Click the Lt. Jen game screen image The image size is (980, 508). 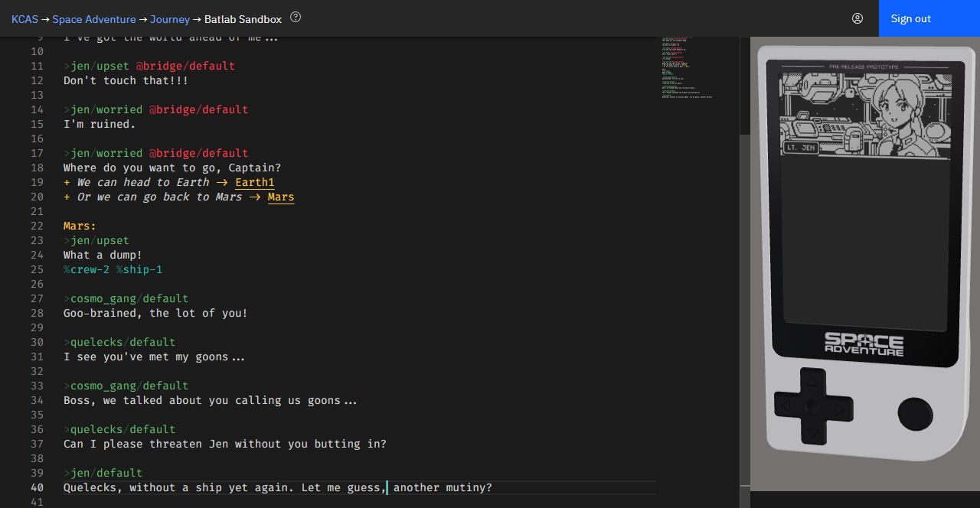click(x=864, y=115)
